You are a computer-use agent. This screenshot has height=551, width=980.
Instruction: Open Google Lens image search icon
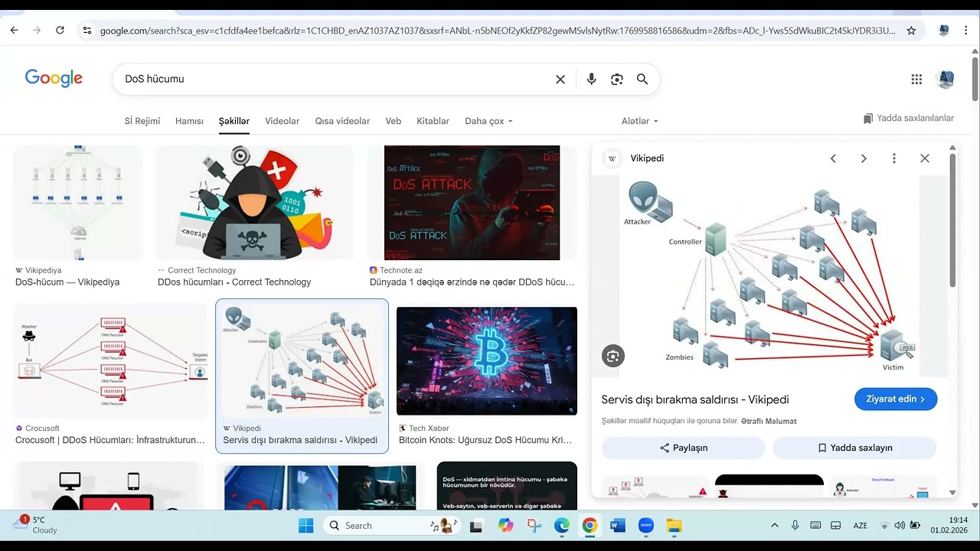click(x=617, y=79)
